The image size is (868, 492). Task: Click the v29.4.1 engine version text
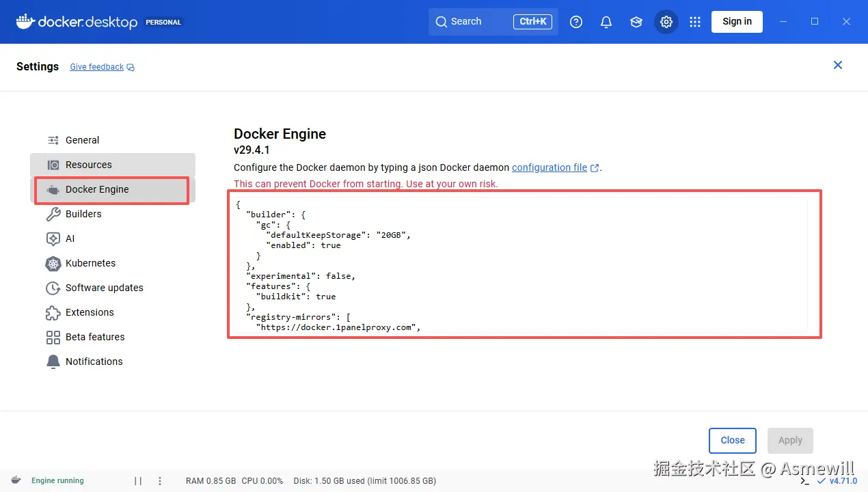point(252,150)
